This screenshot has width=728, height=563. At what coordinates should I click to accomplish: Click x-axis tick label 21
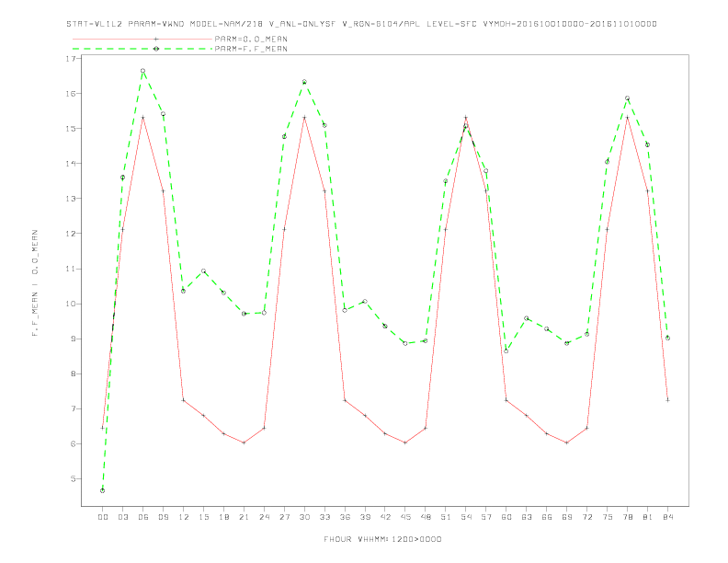coord(244,517)
